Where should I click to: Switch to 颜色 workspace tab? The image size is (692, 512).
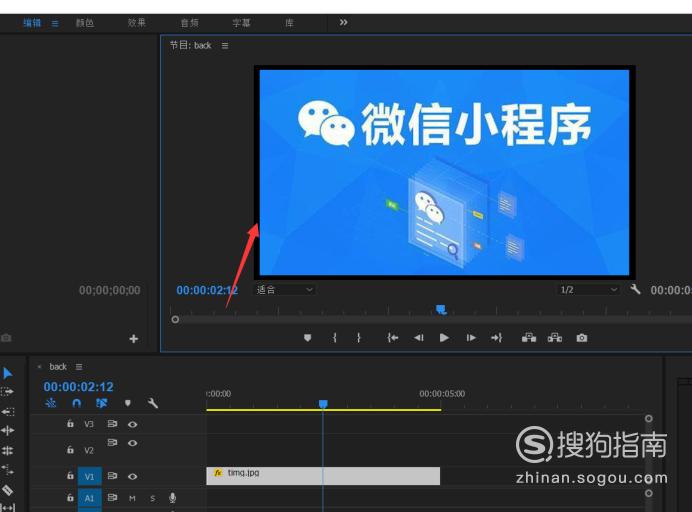tap(85, 23)
